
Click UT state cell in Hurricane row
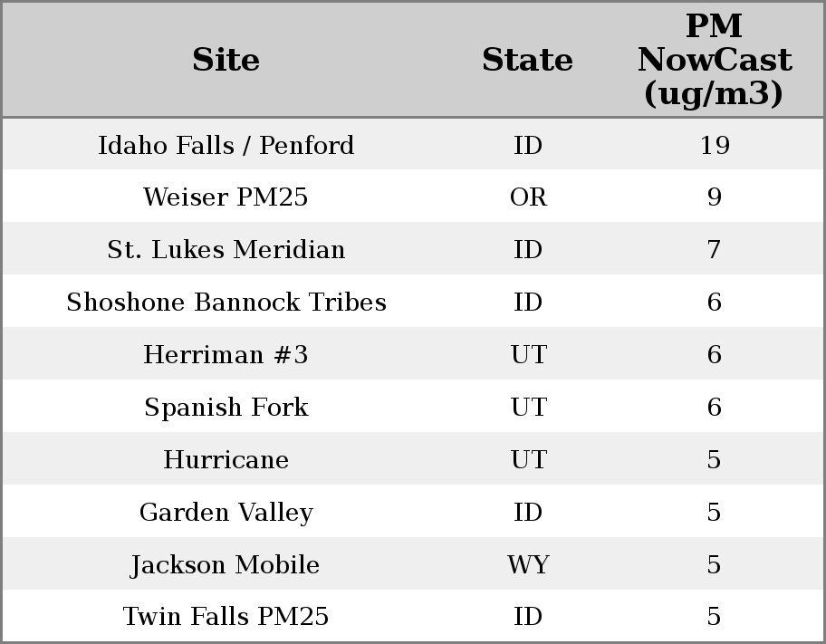[x=528, y=460]
